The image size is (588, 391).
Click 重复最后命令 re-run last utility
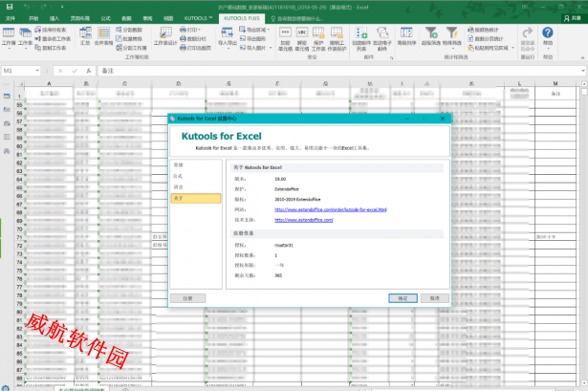[527, 40]
